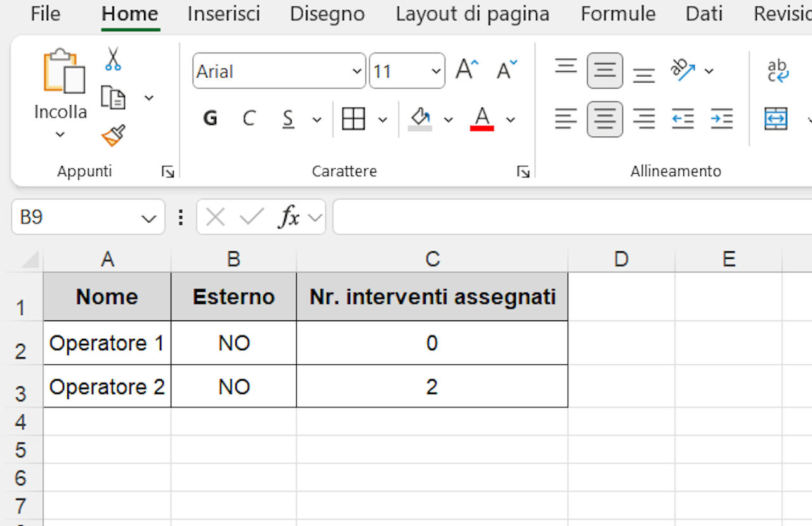Screen dimensions: 812x526
Task: Open the Carattere dialog launcher
Action: pos(524,171)
